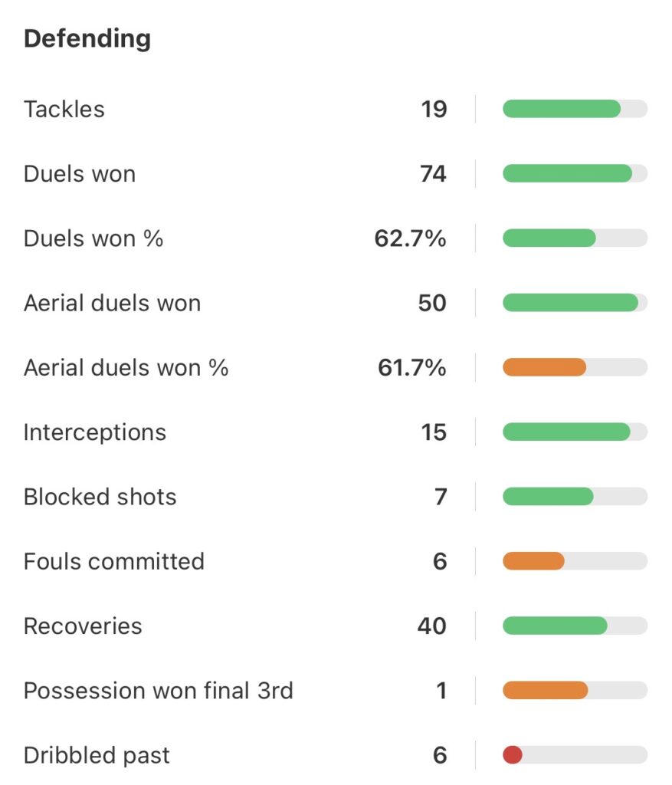The height and width of the screenshot is (785, 672).
Task: Select the Blocked shots label
Action: click(x=100, y=497)
